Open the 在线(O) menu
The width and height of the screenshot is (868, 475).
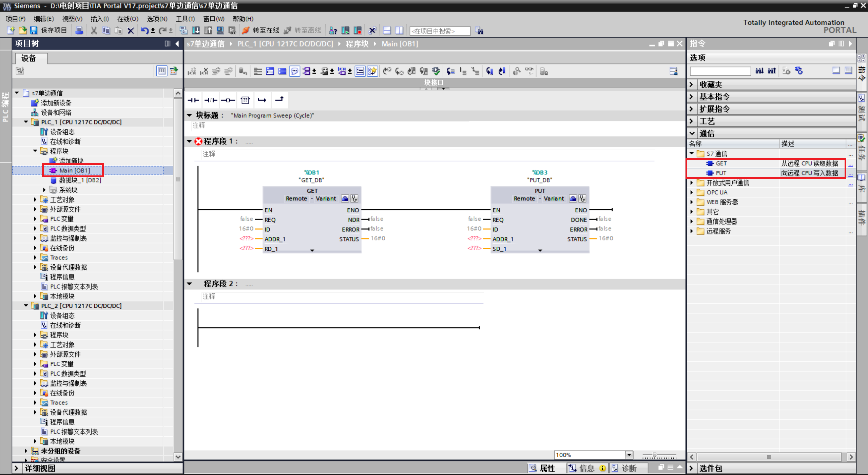tap(128, 19)
